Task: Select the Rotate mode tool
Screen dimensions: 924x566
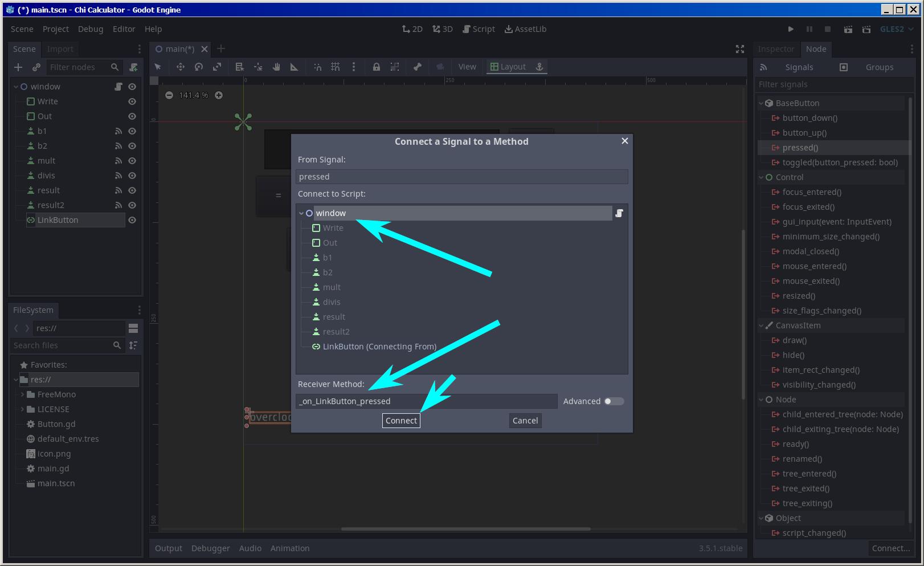Action: [x=199, y=67]
